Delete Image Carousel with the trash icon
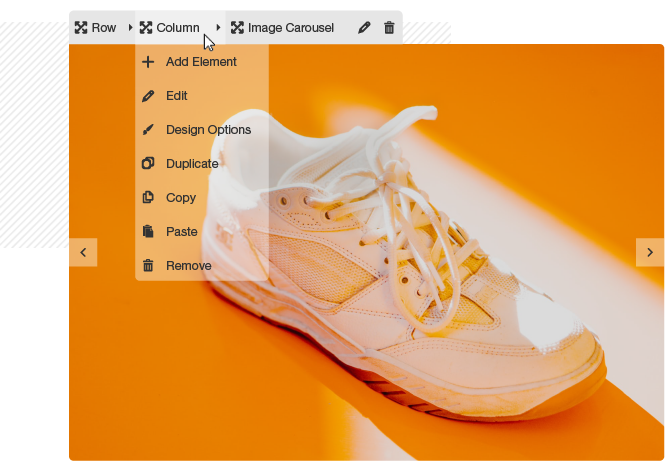 tap(389, 28)
